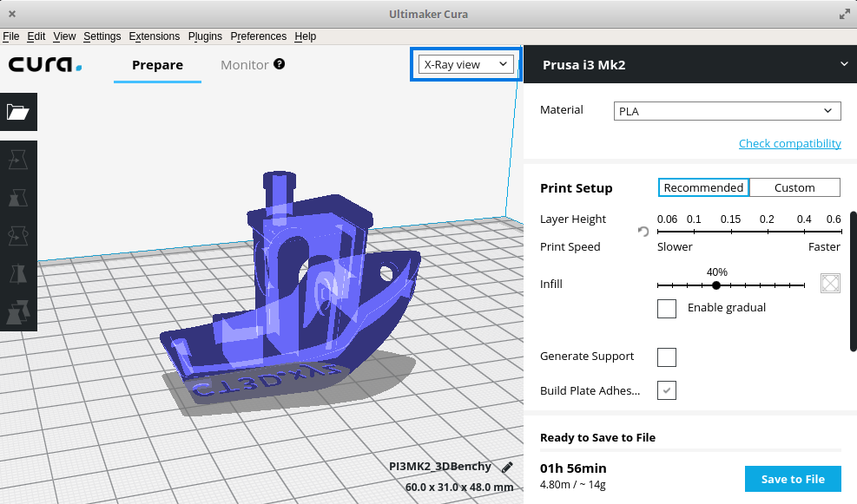This screenshot has width=857, height=504.
Task: Open file with folder icon
Action: click(18, 112)
